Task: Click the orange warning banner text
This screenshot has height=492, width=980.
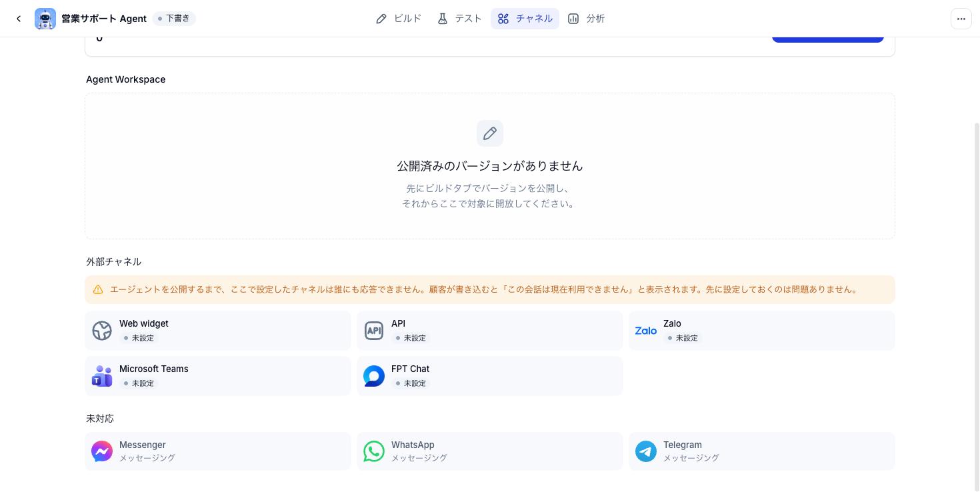Action: [x=485, y=289]
